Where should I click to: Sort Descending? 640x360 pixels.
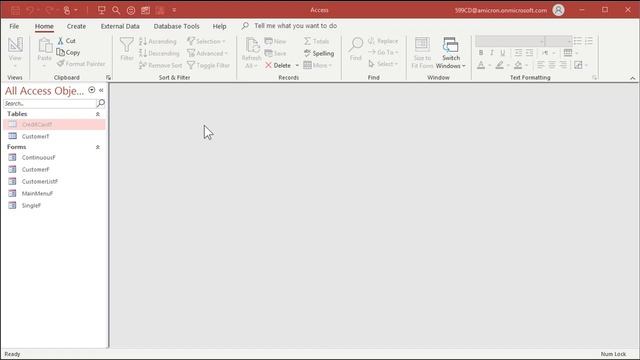pyautogui.click(x=159, y=53)
